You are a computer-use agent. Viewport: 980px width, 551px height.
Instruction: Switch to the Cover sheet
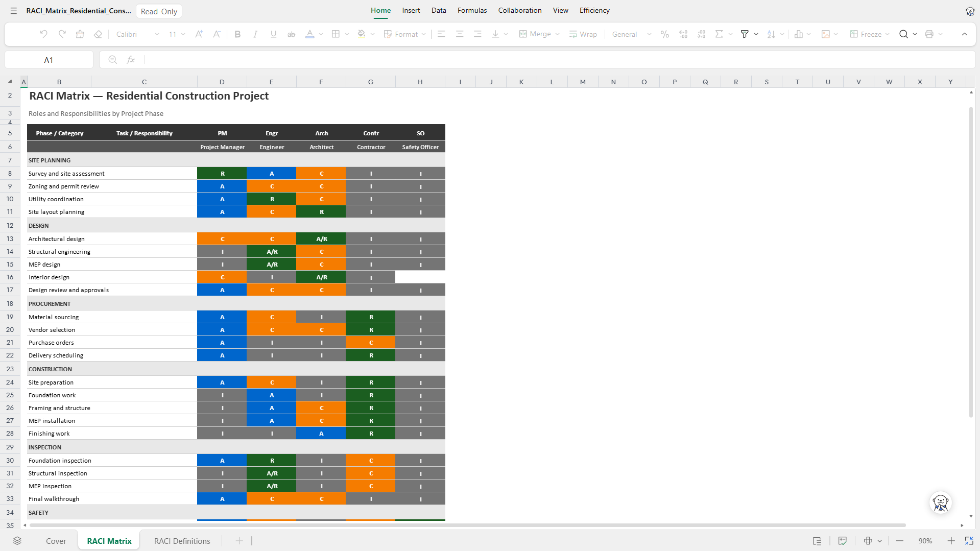click(56, 541)
